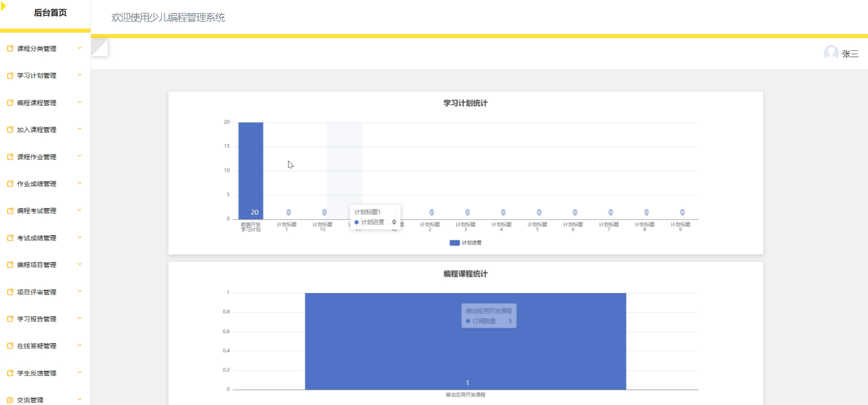Image resolution: width=868 pixels, height=405 pixels.
Task: Click the 在线答疑管理 menu icon
Action: [x=10, y=346]
